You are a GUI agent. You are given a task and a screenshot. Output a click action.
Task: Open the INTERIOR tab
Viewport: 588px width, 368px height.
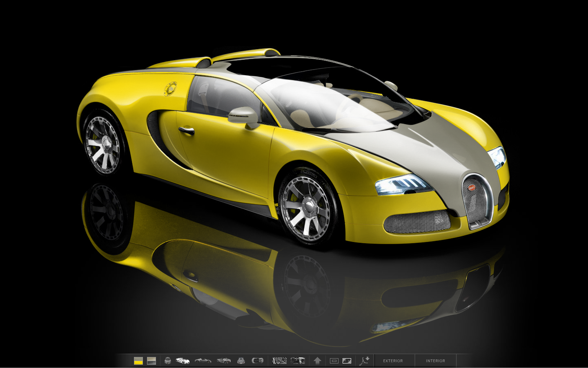point(435,361)
